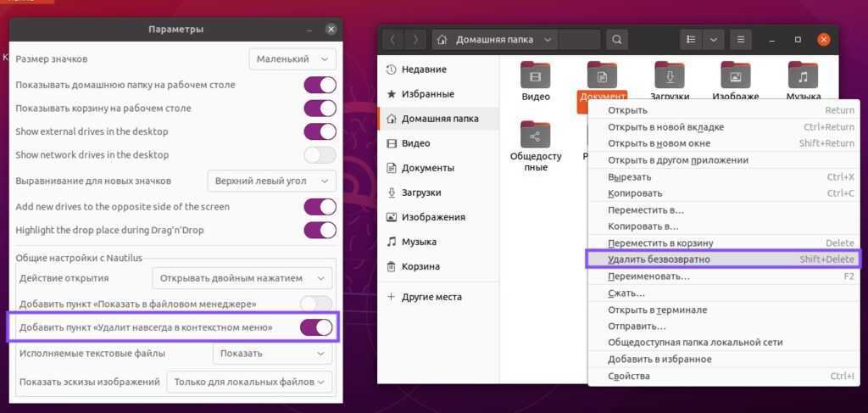The width and height of the screenshot is (868, 413).
Task: Open Избранные in the sidebar
Action: tap(438, 94)
